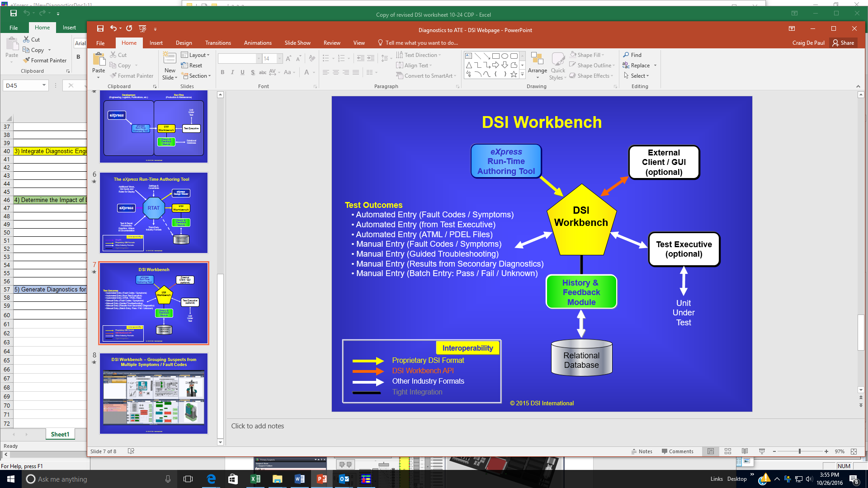
Task: Switch to the Slide Show tab
Action: pos(297,43)
